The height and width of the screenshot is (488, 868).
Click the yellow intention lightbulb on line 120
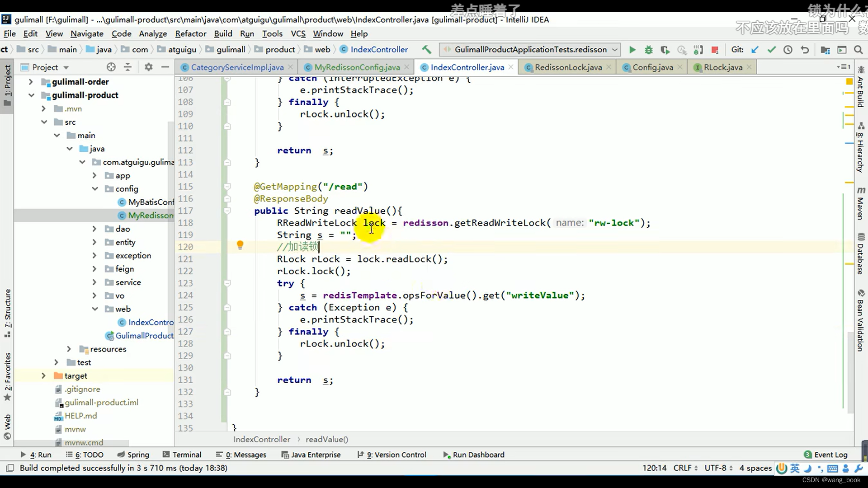click(x=240, y=245)
